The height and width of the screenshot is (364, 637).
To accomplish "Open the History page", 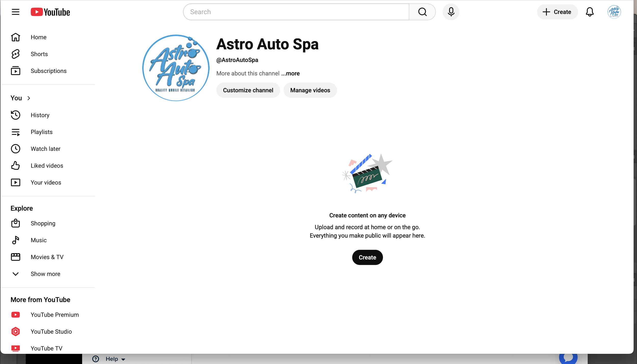I will tap(40, 115).
